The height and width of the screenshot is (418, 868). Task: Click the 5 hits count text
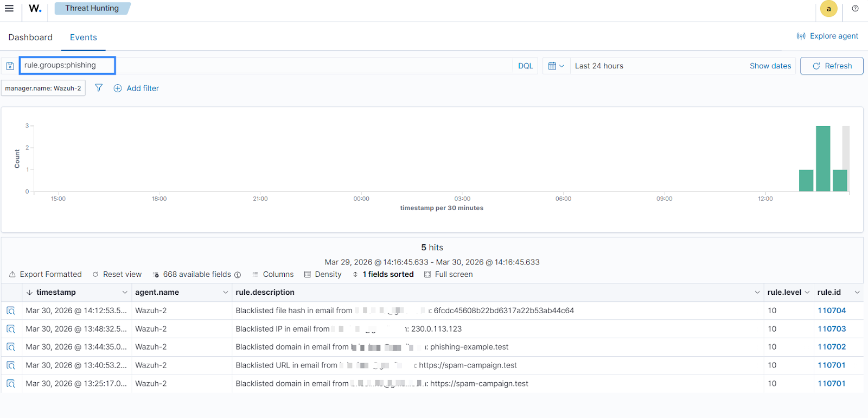[432, 248]
